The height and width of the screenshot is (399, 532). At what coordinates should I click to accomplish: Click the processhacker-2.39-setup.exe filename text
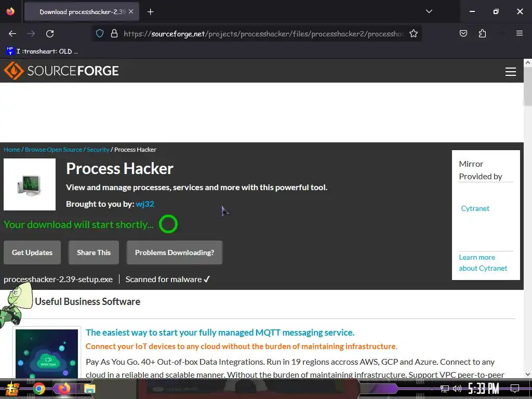58,279
